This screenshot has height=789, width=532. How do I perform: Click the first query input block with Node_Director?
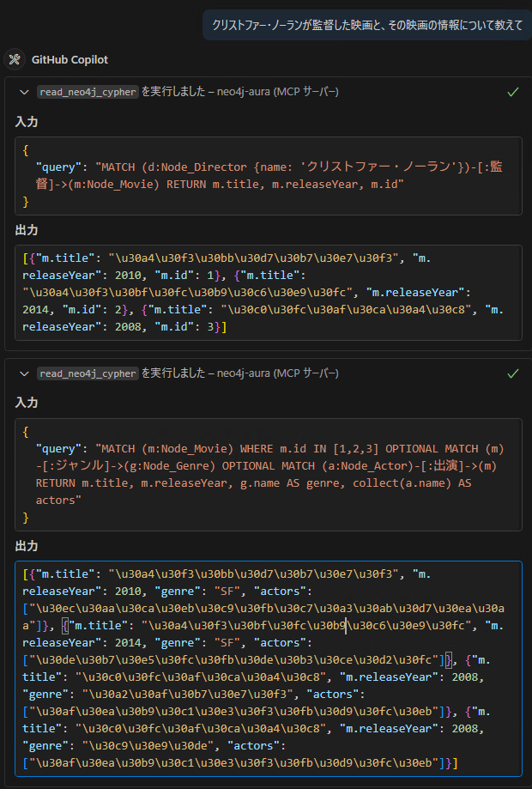tap(269, 176)
